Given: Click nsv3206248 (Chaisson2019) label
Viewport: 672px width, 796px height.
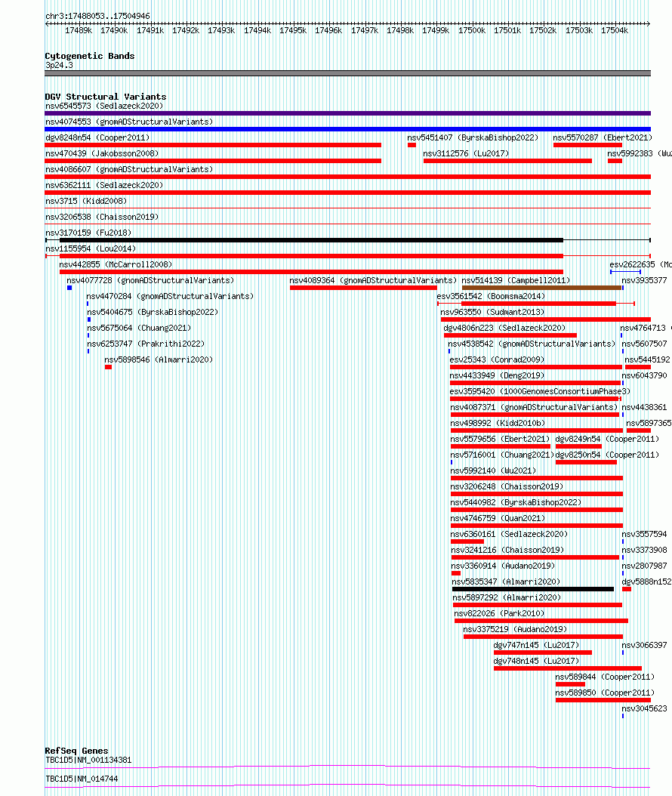Looking at the screenshot, I should pyautogui.click(x=507, y=486).
